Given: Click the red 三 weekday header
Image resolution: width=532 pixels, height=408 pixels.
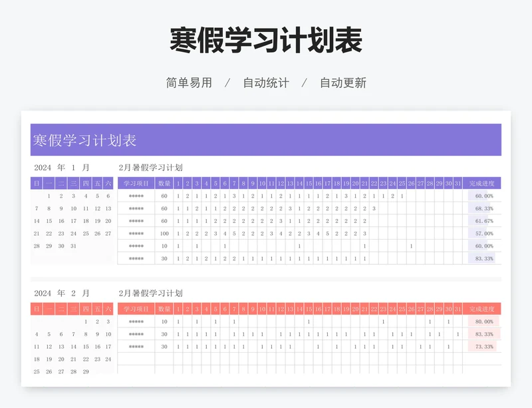Looking at the screenshot, I should pos(73,309).
